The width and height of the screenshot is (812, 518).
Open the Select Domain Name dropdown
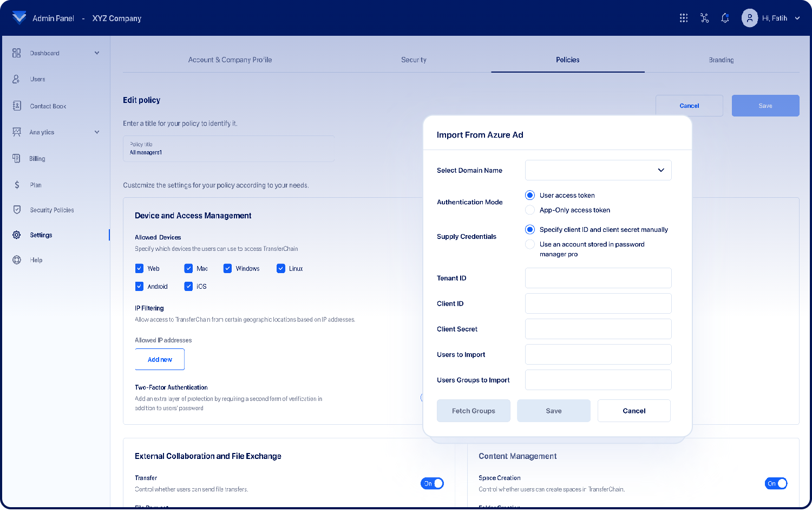[598, 170]
